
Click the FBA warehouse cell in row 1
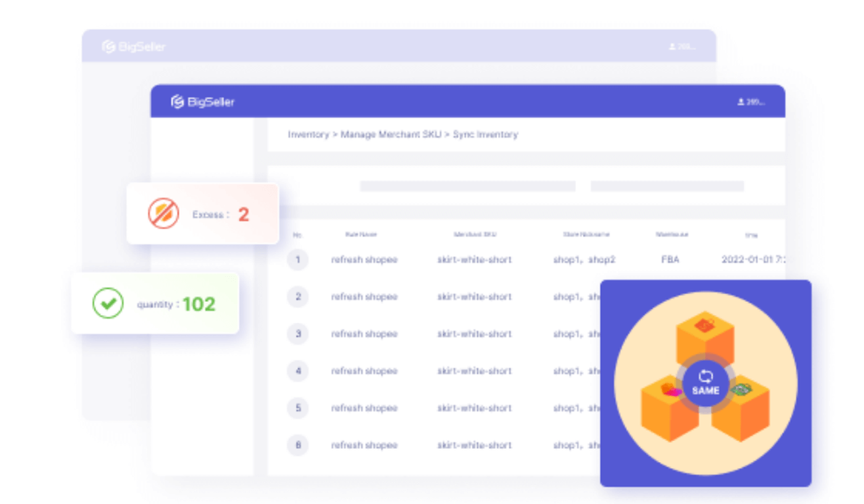pyautogui.click(x=670, y=260)
